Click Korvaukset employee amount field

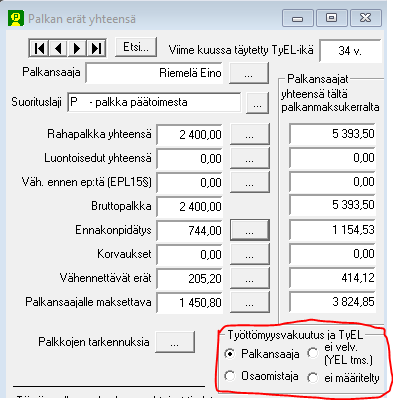pyautogui.click(x=190, y=255)
